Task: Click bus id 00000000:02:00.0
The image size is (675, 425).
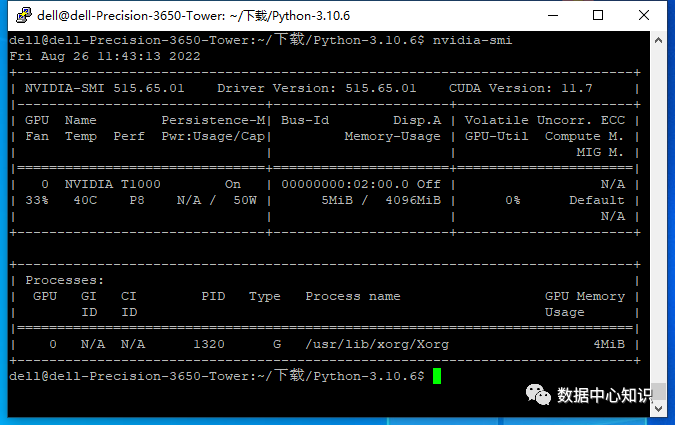Action: (x=345, y=184)
